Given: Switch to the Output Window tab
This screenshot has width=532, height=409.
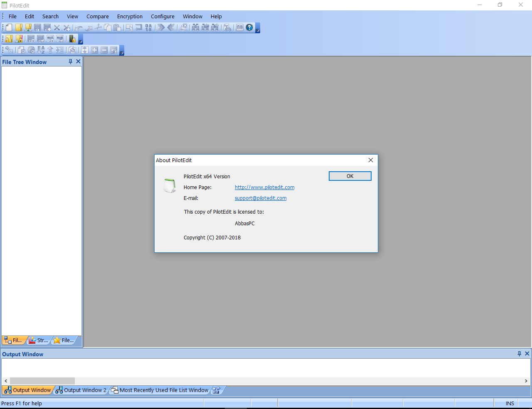Looking at the screenshot, I should 27,390.
